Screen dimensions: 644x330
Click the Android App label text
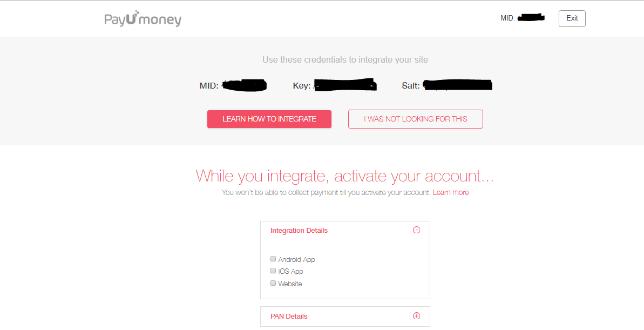[x=296, y=260]
